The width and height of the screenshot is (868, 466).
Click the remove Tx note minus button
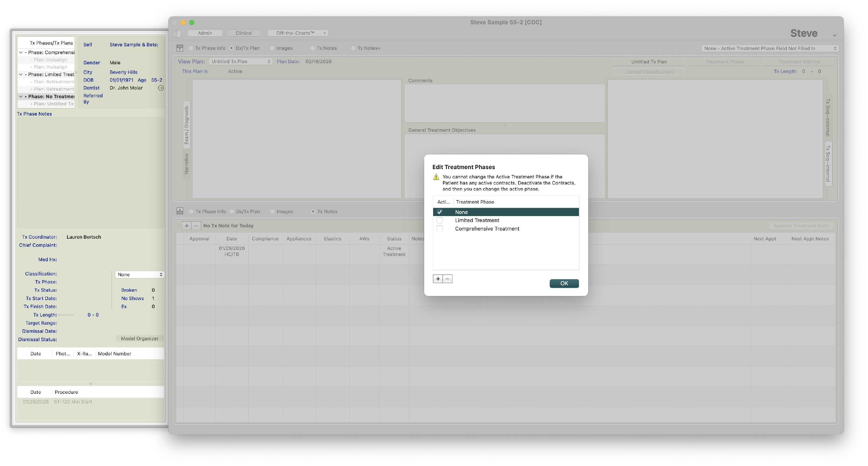pos(196,226)
